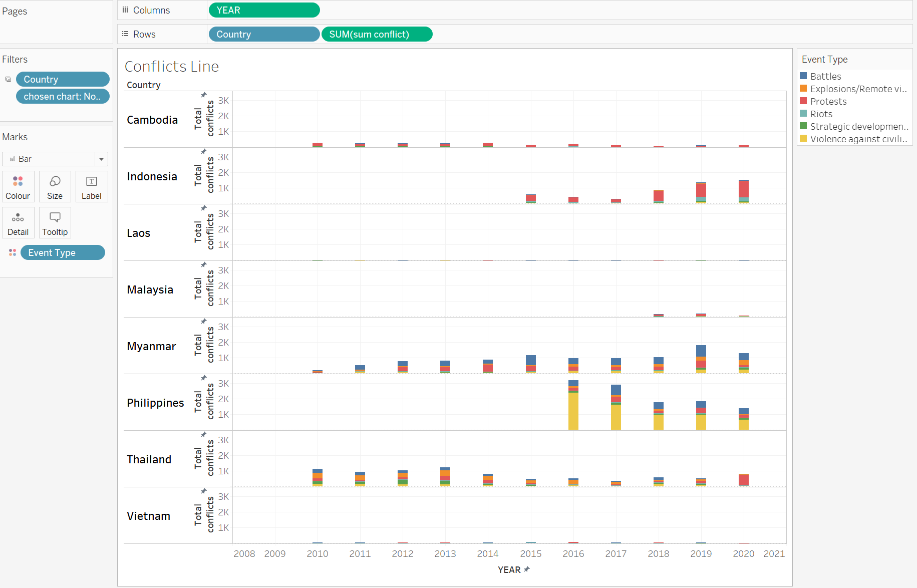Open the Colour marks card

pos(18,186)
